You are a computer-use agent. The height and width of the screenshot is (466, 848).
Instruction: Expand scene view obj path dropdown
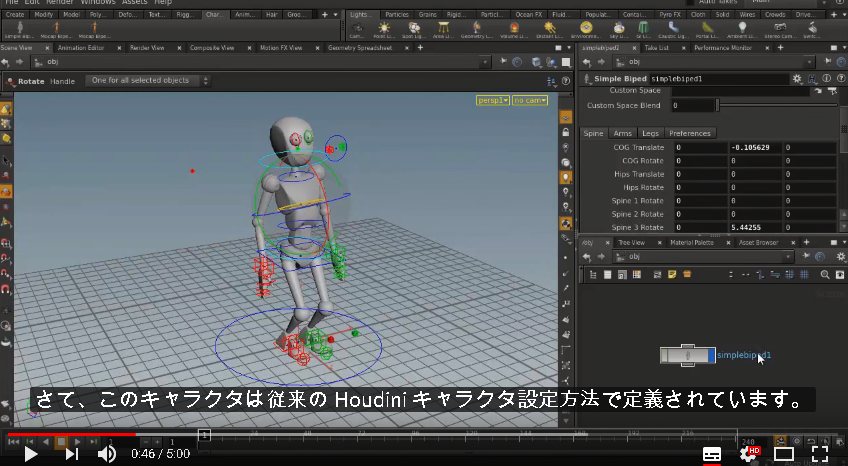[485, 62]
